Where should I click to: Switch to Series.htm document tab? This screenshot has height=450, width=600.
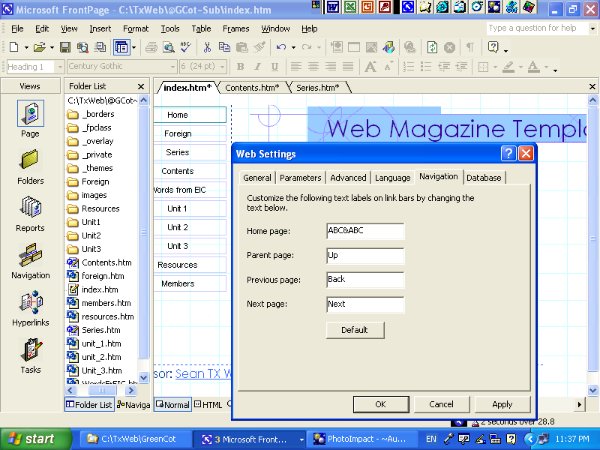point(318,88)
